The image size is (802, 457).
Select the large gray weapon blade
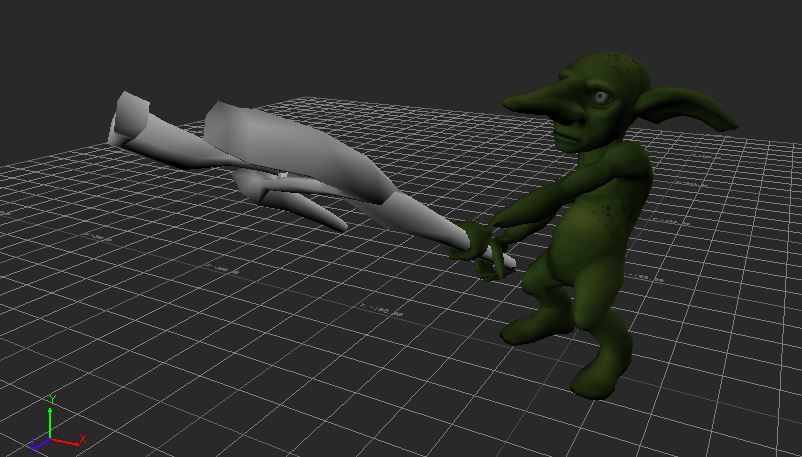[300, 150]
